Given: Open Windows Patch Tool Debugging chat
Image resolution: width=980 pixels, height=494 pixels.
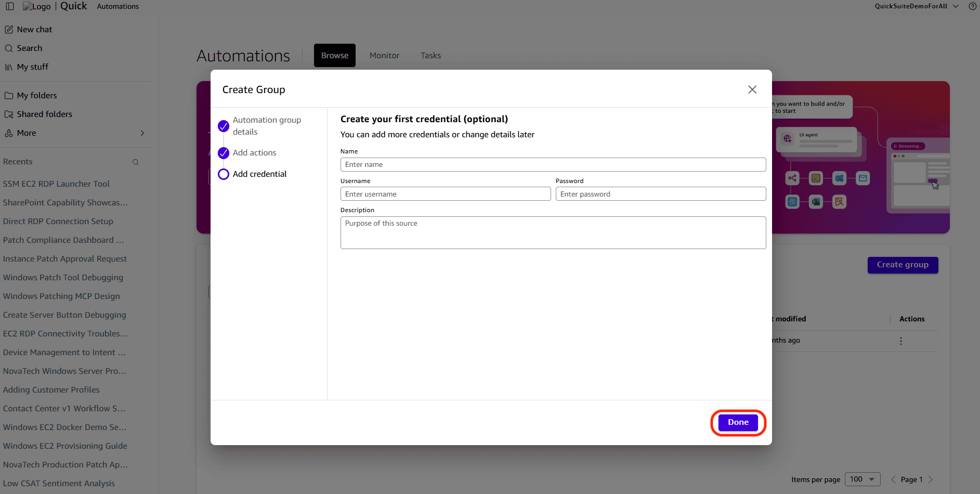Looking at the screenshot, I should tap(63, 278).
